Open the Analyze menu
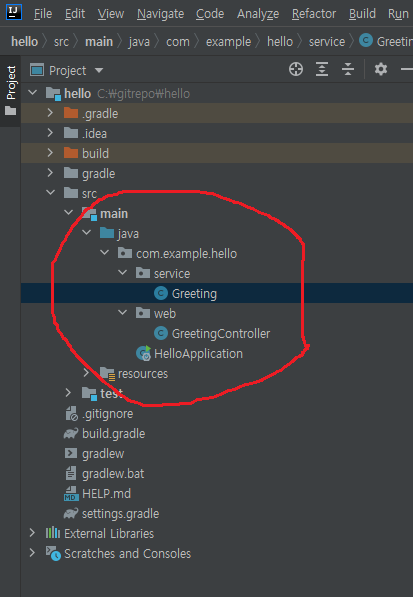Screen dimensions: 413x597 click(258, 14)
